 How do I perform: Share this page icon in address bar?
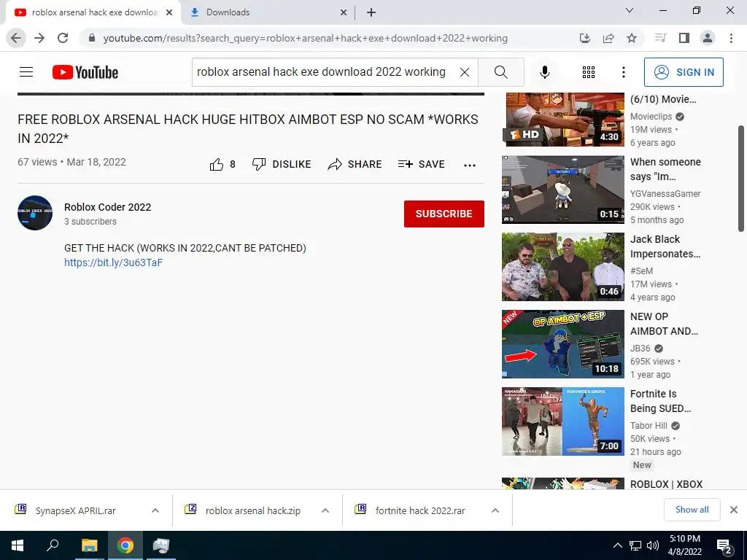(608, 38)
